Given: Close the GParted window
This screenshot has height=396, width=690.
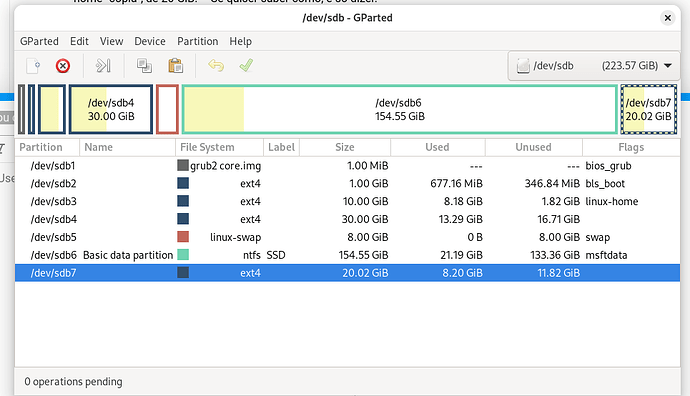Looking at the screenshot, I should tap(668, 18).
